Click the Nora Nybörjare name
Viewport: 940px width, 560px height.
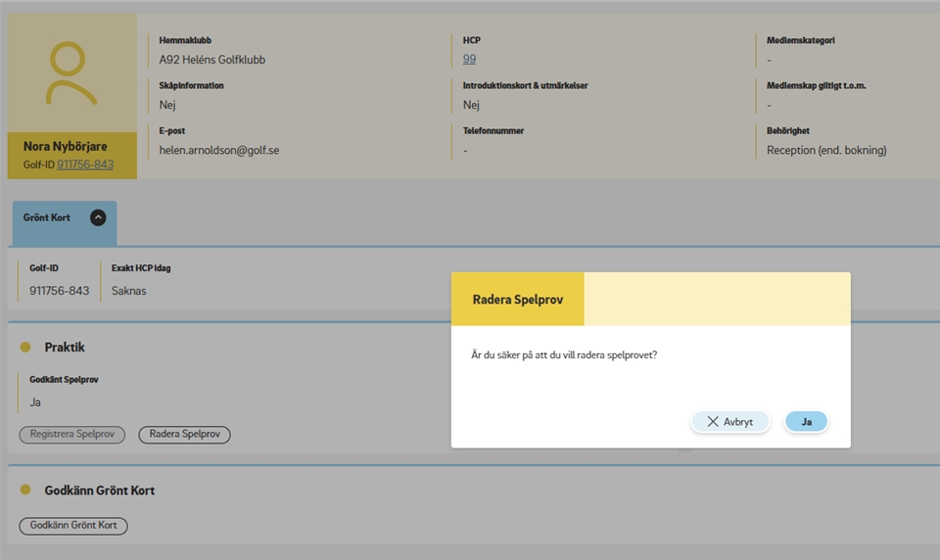[x=66, y=146]
